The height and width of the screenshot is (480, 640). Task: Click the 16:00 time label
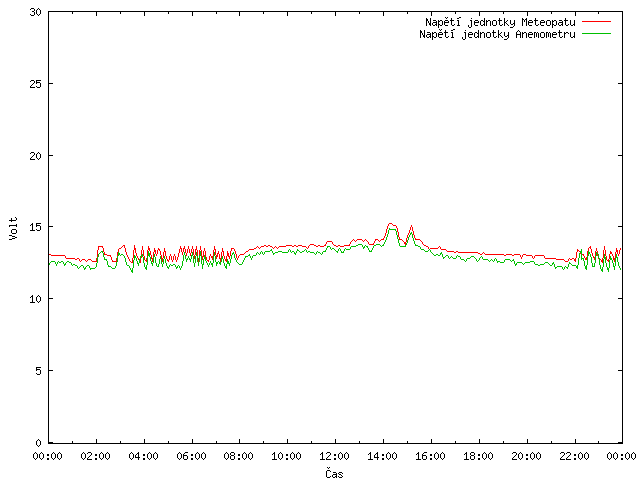click(x=430, y=456)
